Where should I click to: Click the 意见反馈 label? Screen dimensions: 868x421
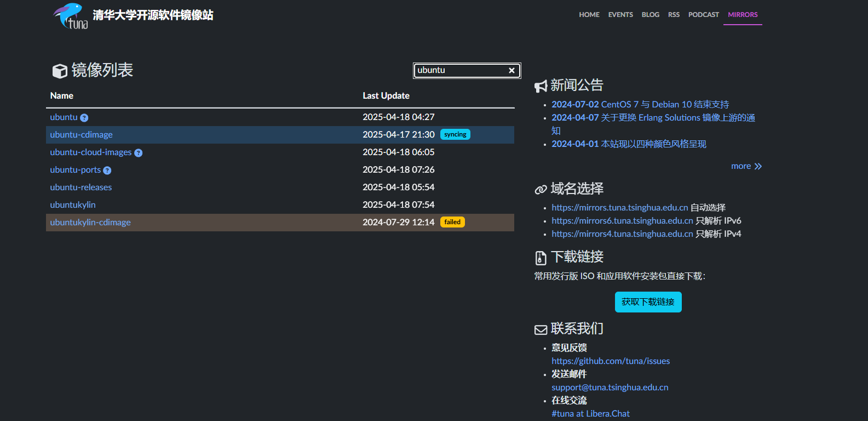pos(569,348)
